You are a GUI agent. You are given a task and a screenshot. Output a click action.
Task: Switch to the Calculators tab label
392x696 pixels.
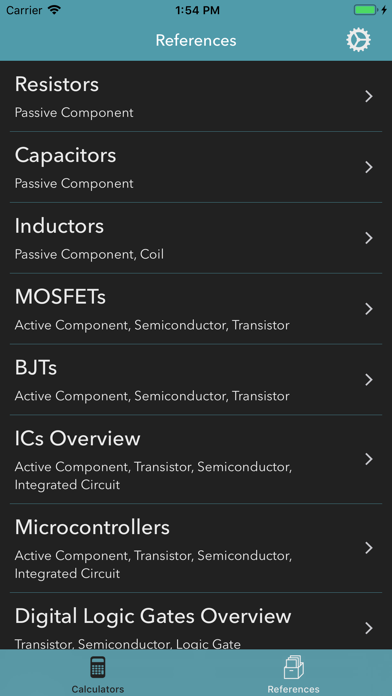click(98, 689)
